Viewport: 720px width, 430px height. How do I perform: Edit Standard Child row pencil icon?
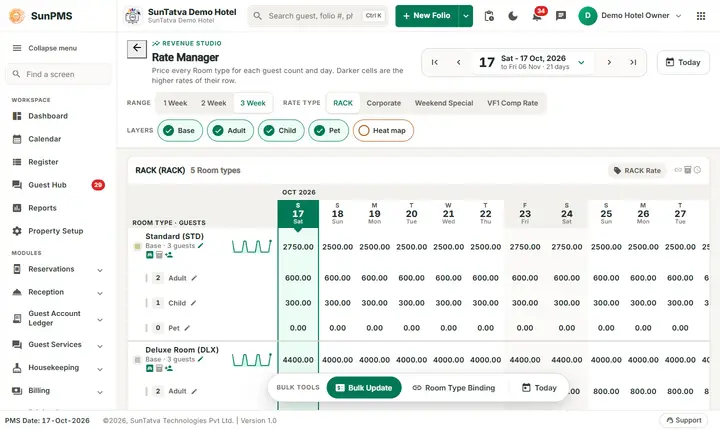pyautogui.click(x=193, y=303)
